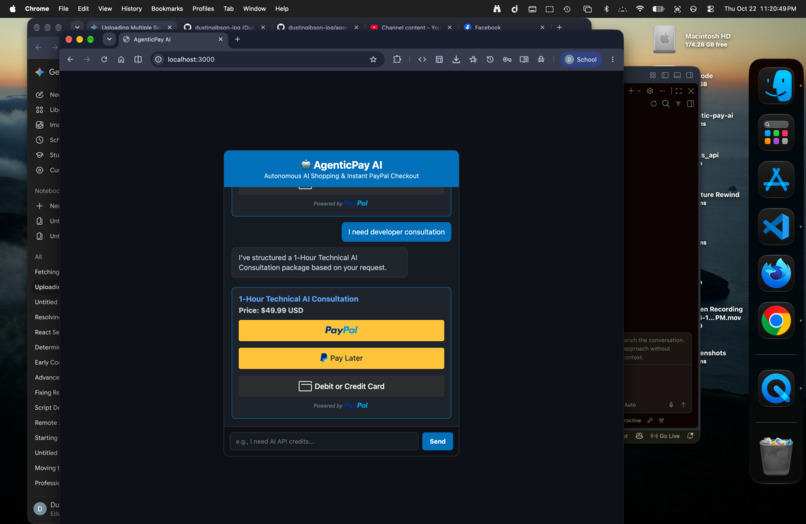Open QuickTime Player from the dock
Viewport: 806px width, 524px height.
776,388
